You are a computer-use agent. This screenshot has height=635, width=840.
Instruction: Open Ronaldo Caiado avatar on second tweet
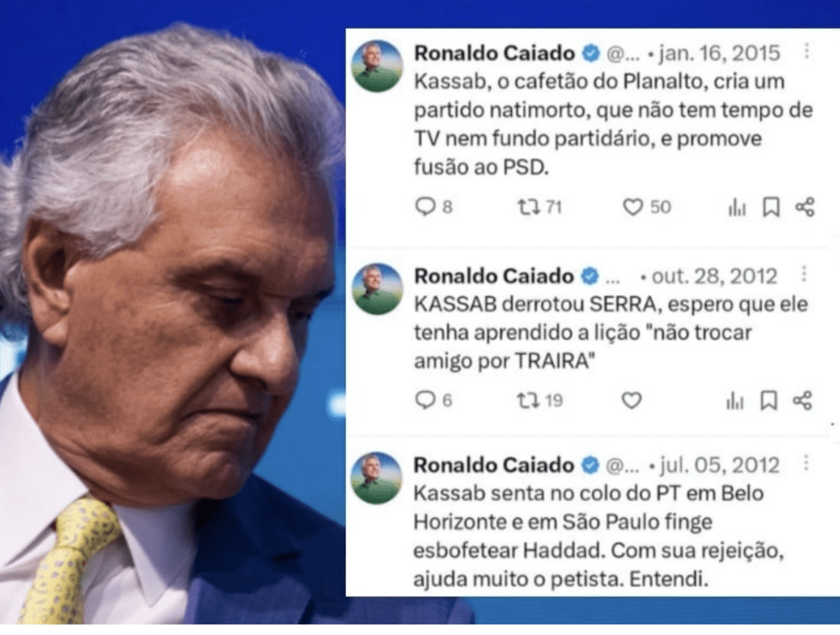point(377,289)
